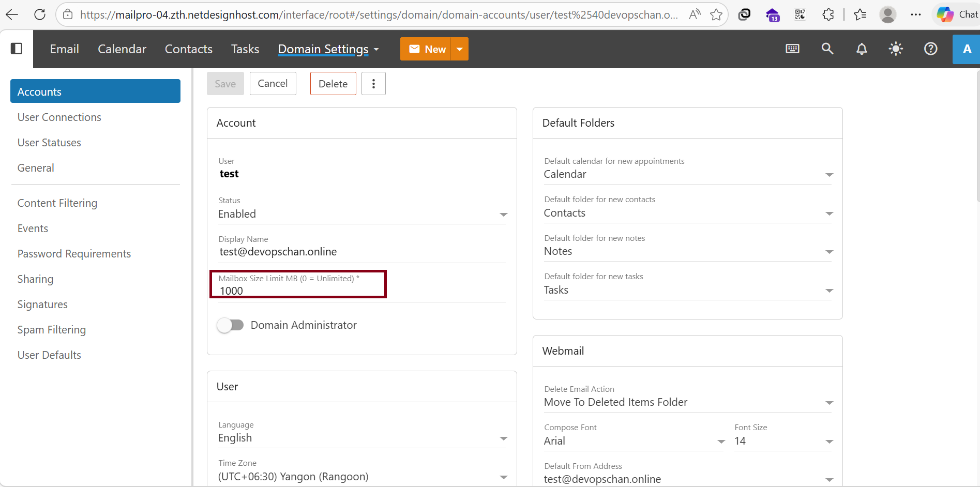The height and width of the screenshot is (487, 980).
Task: Open the Domain Settings menu
Action: pyautogui.click(x=328, y=49)
